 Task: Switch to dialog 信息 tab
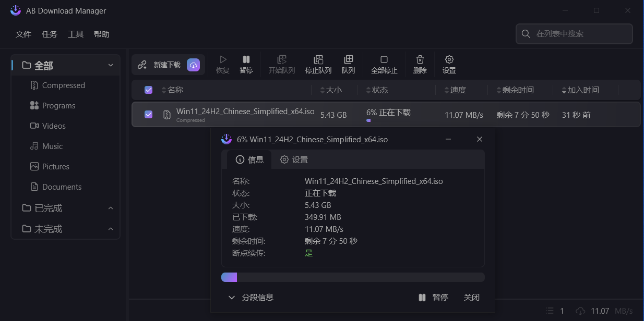(x=249, y=159)
